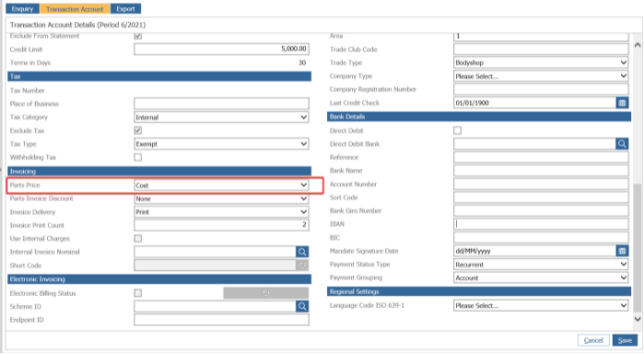Click into the Scheme ID field
This screenshot has width=644, height=354.
pos(216,306)
